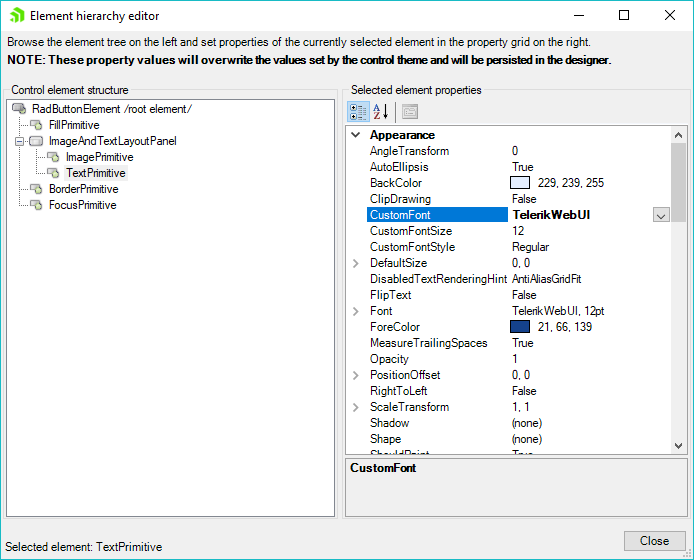Click the CustomFontStyle value Regular
The width and height of the screenshot is (694, 560).
pos(530,247)
